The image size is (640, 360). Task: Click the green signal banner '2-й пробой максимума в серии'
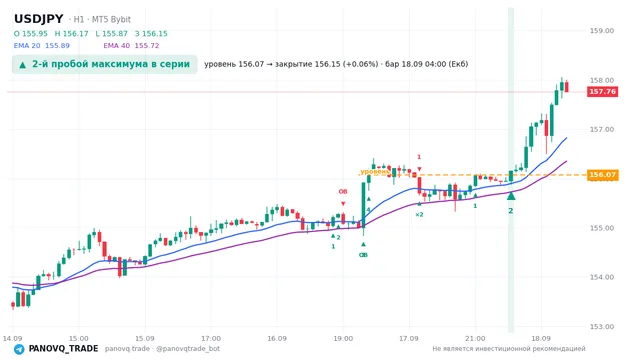[104, 64]
